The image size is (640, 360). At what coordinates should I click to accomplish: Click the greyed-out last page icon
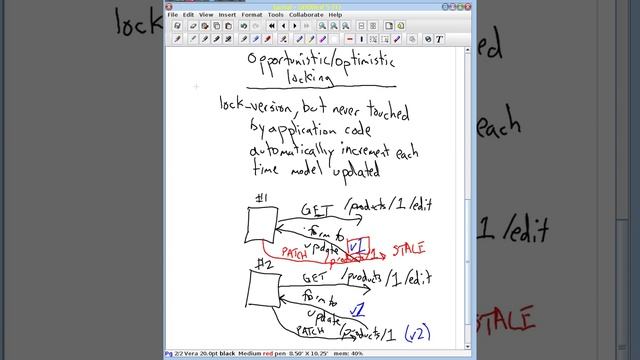point(307,26)
